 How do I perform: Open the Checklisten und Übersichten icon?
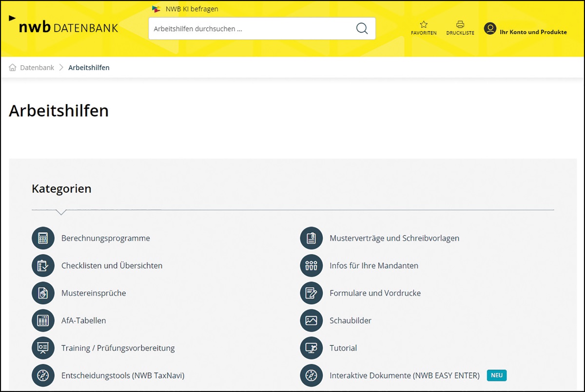(x=43, y=266)
